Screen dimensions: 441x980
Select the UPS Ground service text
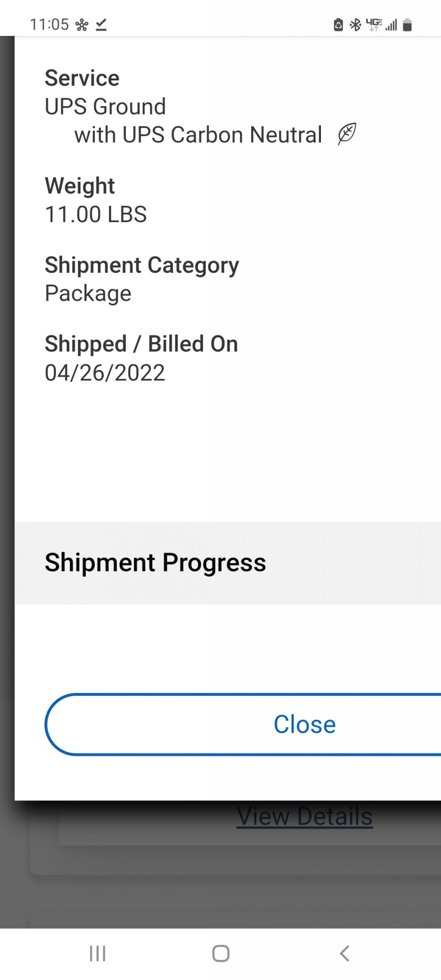[x=105, y=106]
